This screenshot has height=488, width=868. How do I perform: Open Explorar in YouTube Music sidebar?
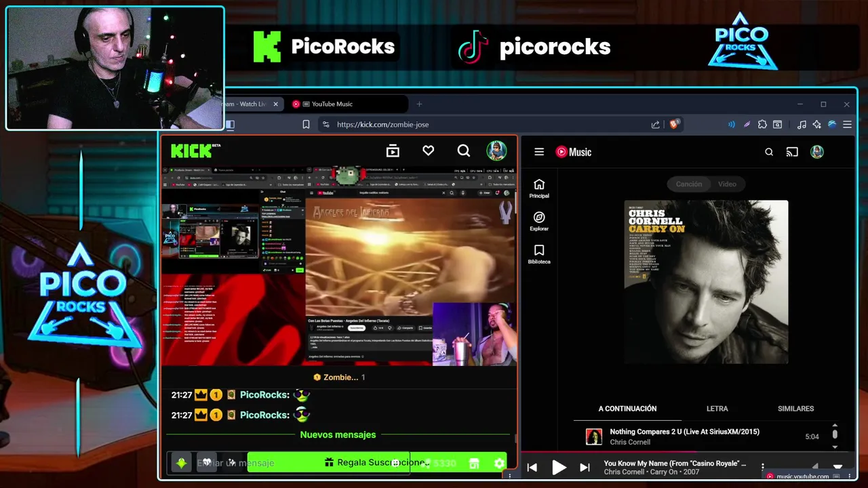coord(539,222)
